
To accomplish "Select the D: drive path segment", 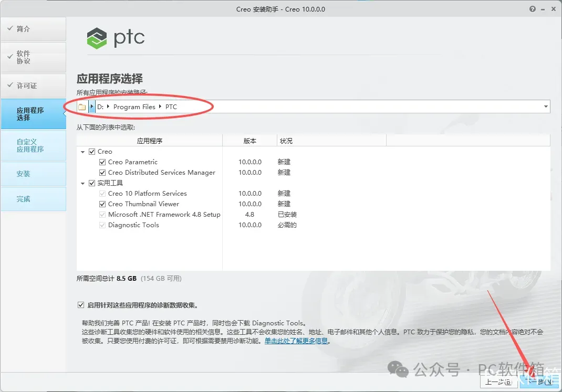I will [x=100, y=107].
